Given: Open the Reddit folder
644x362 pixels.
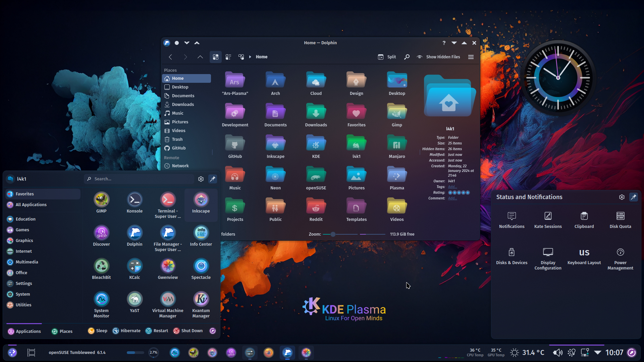Looking at the screenshot, I should (x=316, y=206).
